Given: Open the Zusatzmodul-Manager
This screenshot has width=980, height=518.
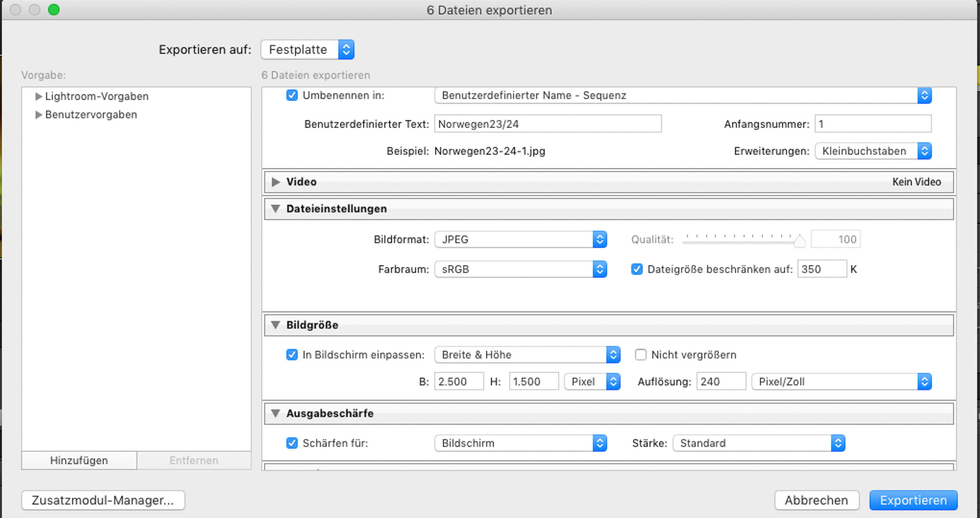Looking at the screenshot, I should point(103,500).
